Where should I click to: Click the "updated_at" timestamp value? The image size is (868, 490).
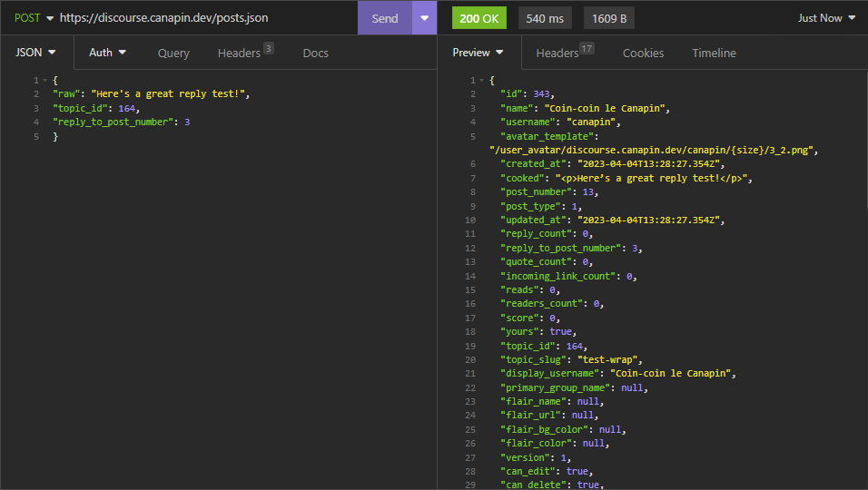point(648,220)
